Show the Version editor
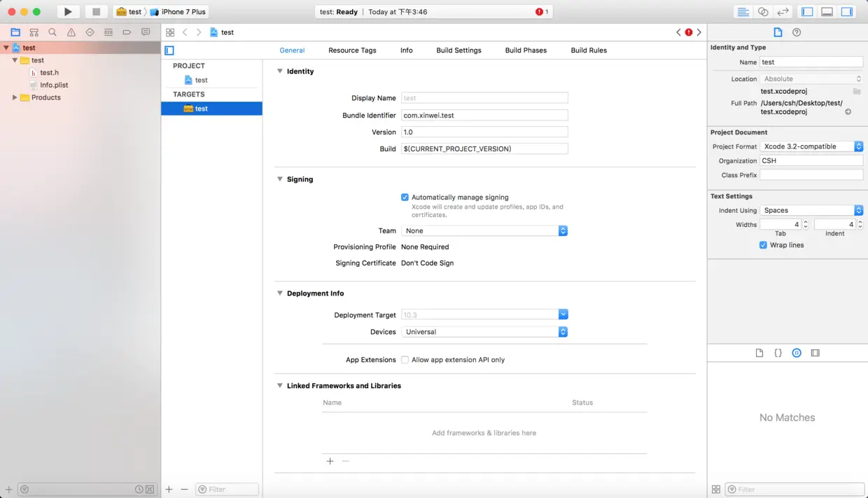Viewport: 868px width, 498px height. pyautogui.click(x=783, y=12)
